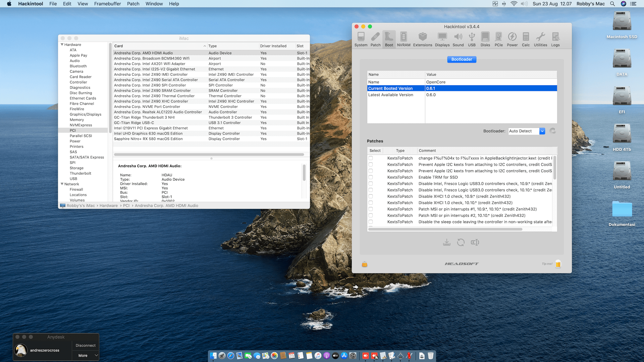Image resolution: width=644 pixels, height=362 pixels.
Task: Open the Calc tool
Action: tap(526, 40)
